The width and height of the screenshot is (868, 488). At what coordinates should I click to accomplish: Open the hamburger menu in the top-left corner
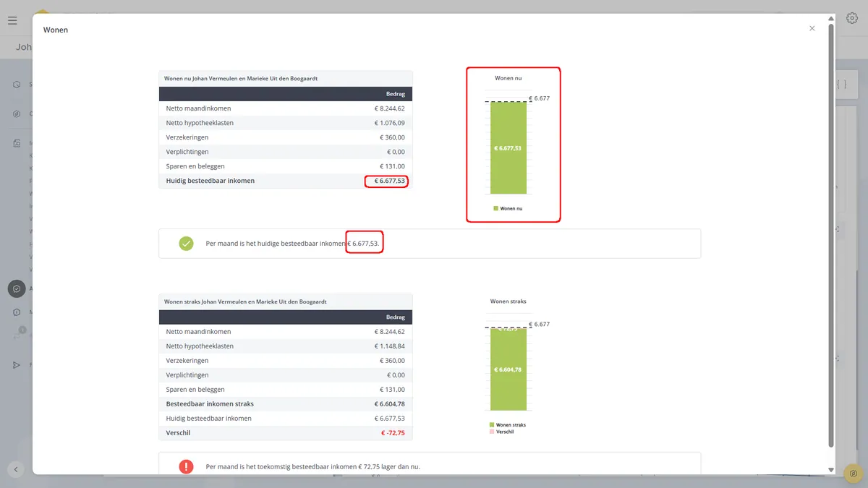(12, 20)
